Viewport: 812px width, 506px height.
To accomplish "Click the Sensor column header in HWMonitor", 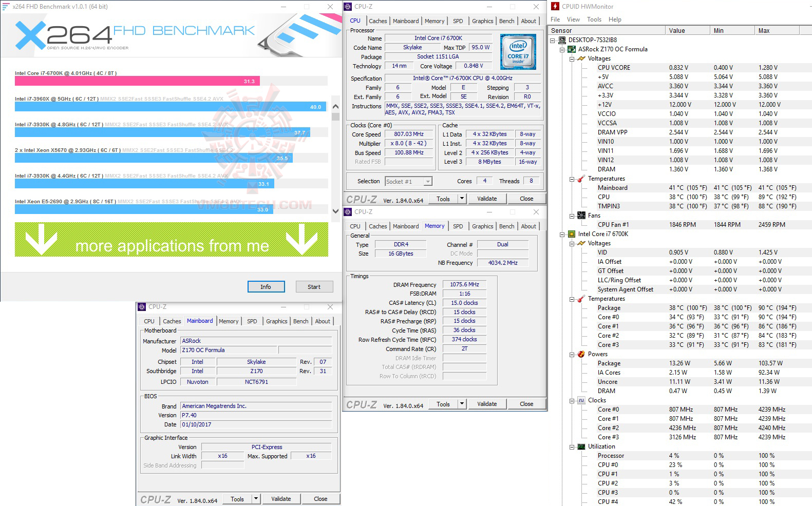I will (607, 31).
